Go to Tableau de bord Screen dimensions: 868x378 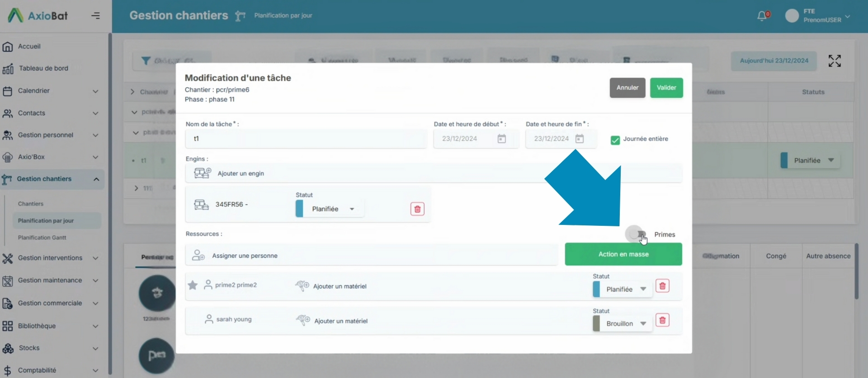[43, 68]
